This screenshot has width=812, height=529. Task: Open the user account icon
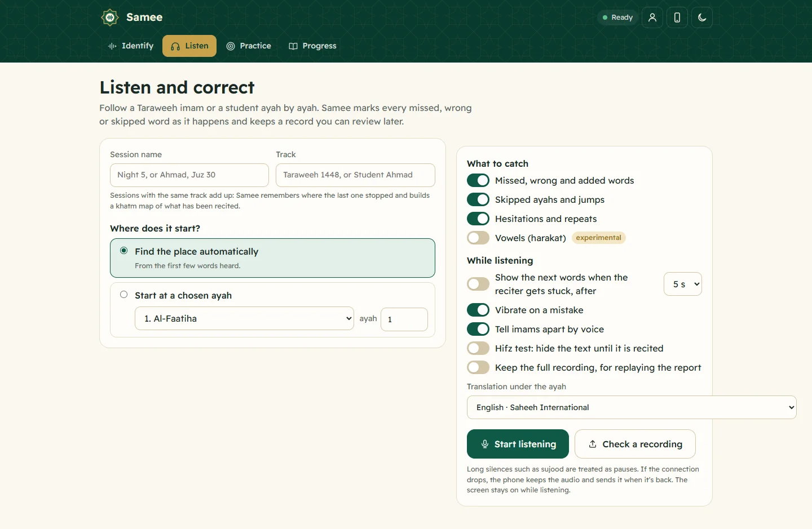click(652, 17)
